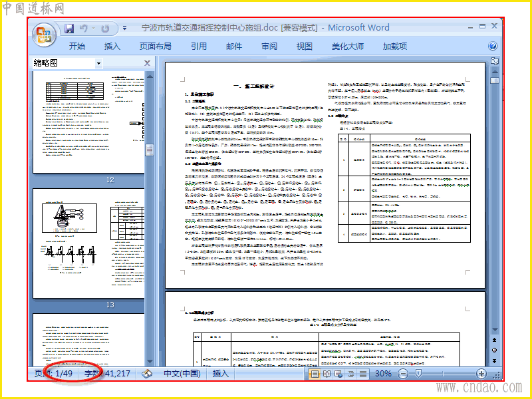Click the zoom slider handle
Viewport: 532px width, 399px height.
[418, 374]
